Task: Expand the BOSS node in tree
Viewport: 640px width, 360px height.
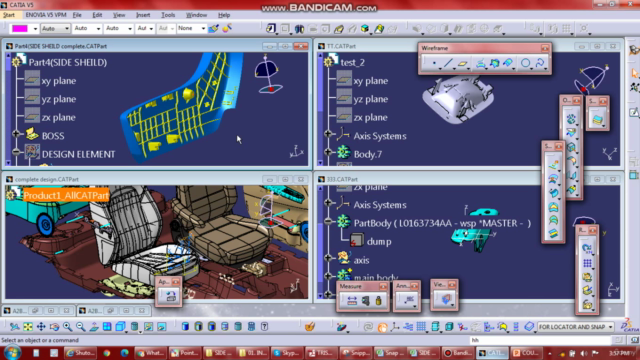Action: 16,134
